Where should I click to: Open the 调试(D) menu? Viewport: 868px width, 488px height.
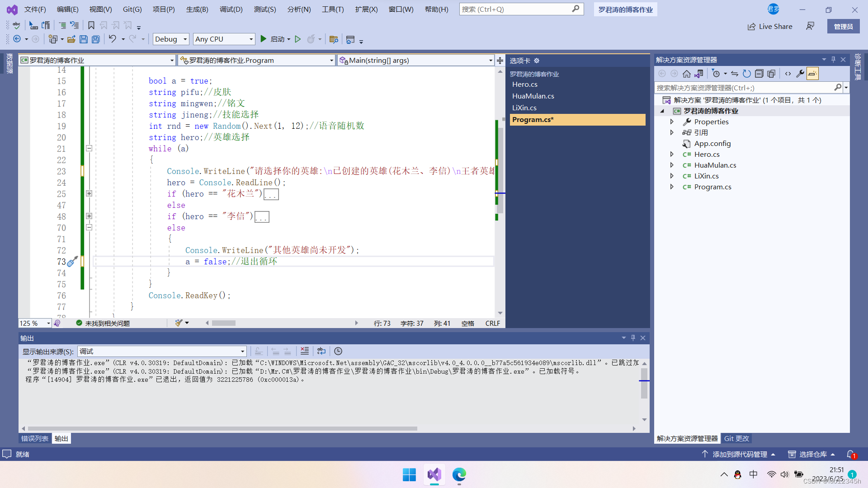231,9
